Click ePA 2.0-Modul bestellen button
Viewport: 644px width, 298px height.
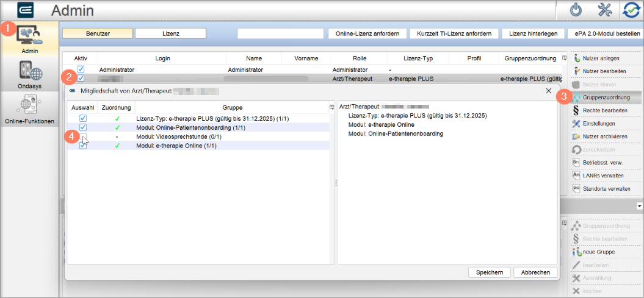click(607, 34)
